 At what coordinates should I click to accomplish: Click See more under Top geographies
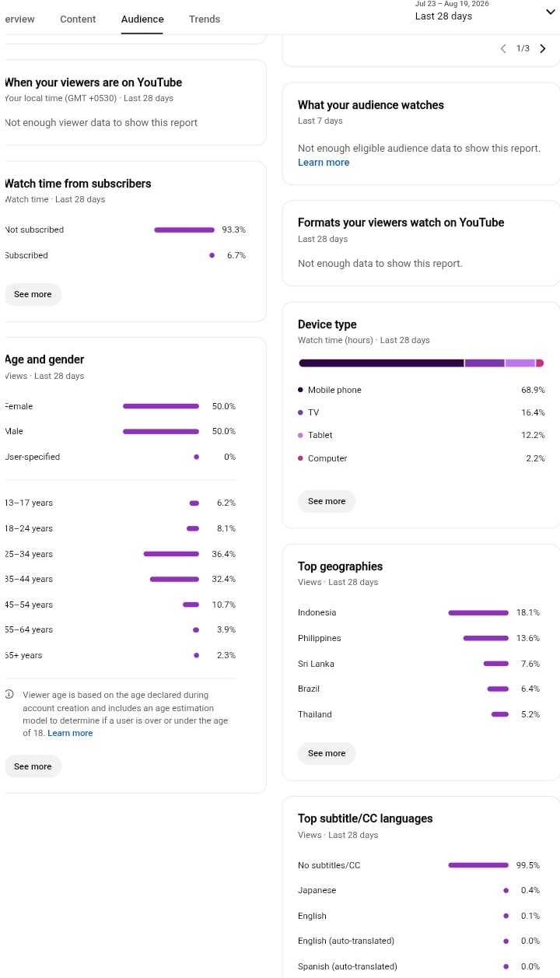(x=327, y=753)
